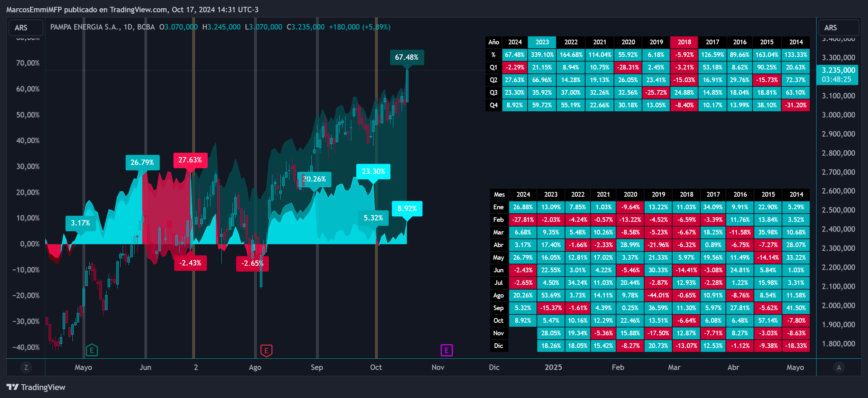The width and height of the screenshot is (868, 398).
Task: Click the -28.31% Q1 2020 cell
Action: [628, 67]
